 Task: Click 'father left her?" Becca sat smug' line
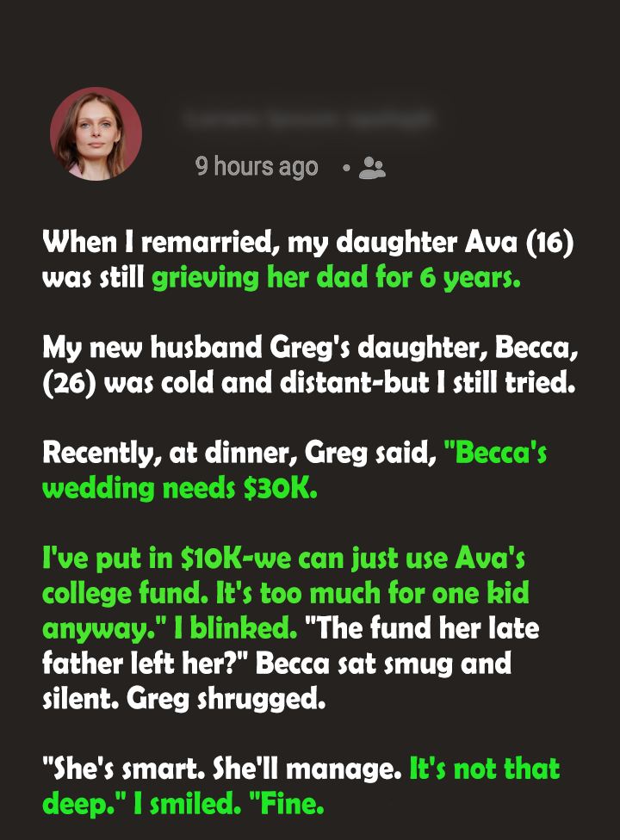(276, 664)
